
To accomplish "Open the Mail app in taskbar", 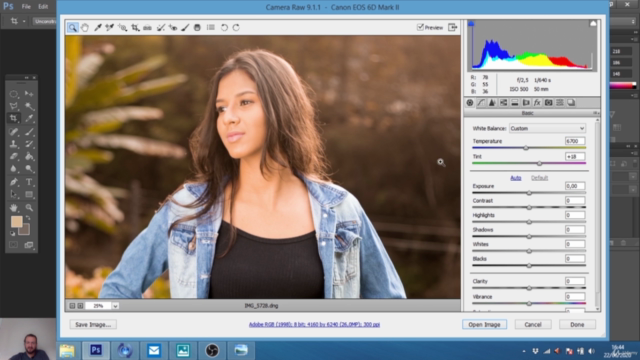I will [154, 350].
